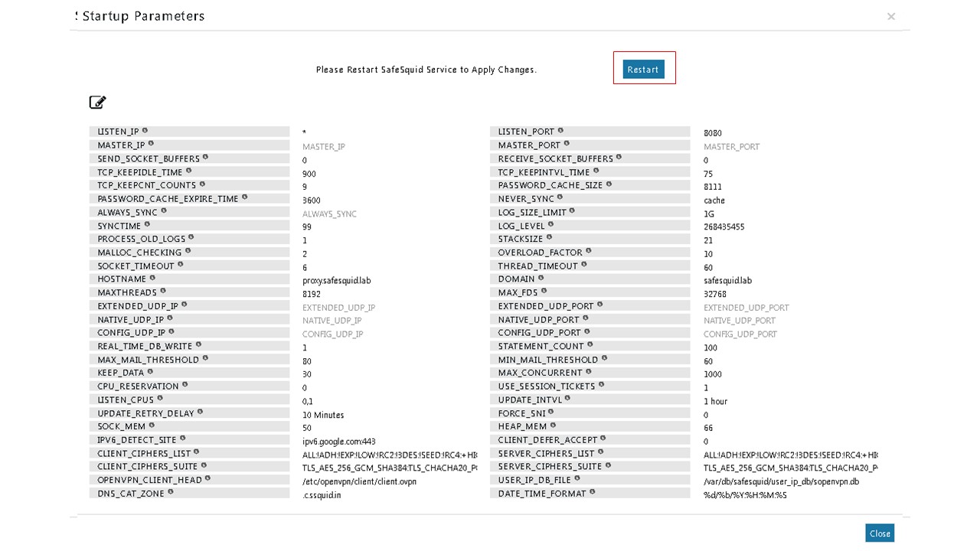This screenshot has width=980, height=551.
Task: Click info icon next to STACKSIZE
Action: [549, 238]
